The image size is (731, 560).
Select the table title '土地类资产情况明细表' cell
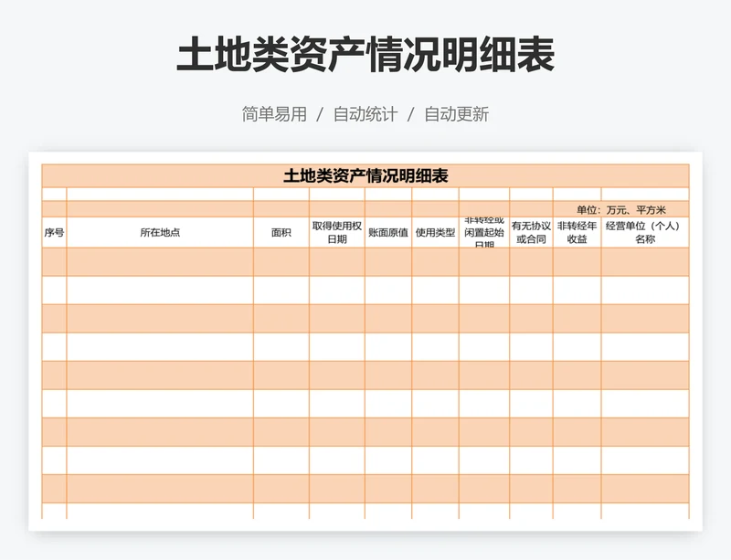(x=365, y=175)
